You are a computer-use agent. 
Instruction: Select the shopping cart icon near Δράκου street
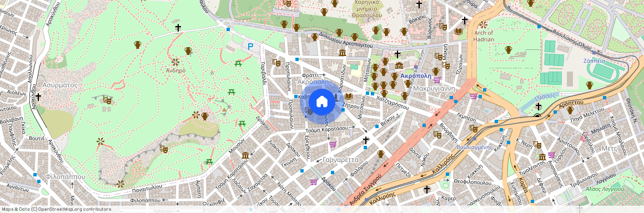click(x=314, y=181)
